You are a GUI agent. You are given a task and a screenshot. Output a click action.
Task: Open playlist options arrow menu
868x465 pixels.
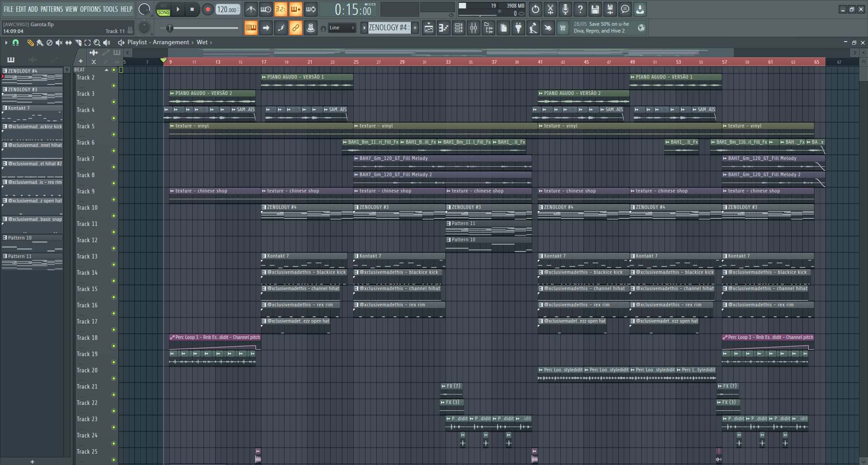pyautogui.click(x=6, y=42)
